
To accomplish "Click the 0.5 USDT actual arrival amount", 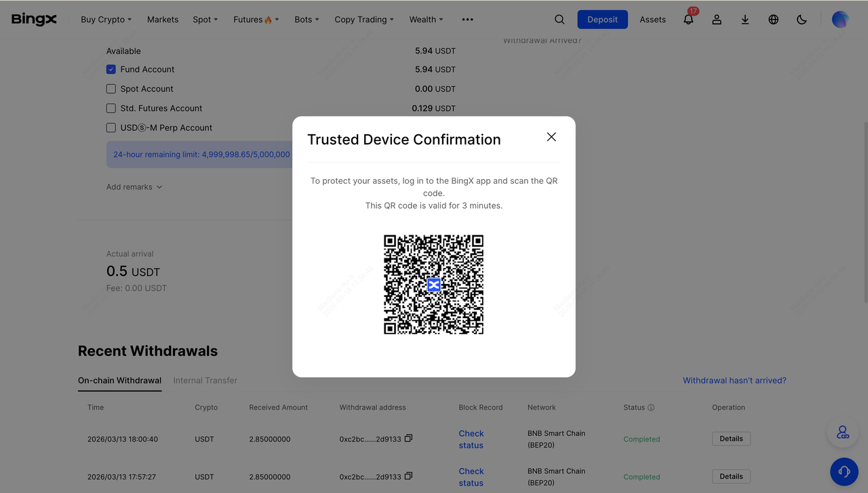I will pos(133,271).
